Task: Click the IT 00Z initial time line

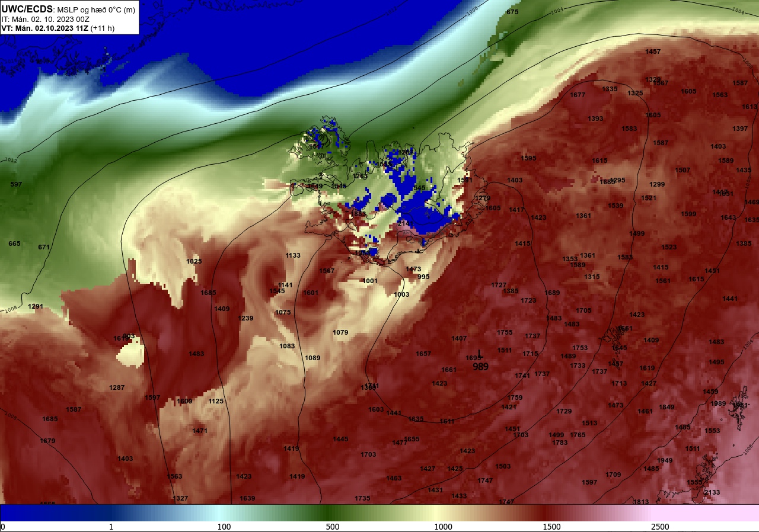Action: 46,19
